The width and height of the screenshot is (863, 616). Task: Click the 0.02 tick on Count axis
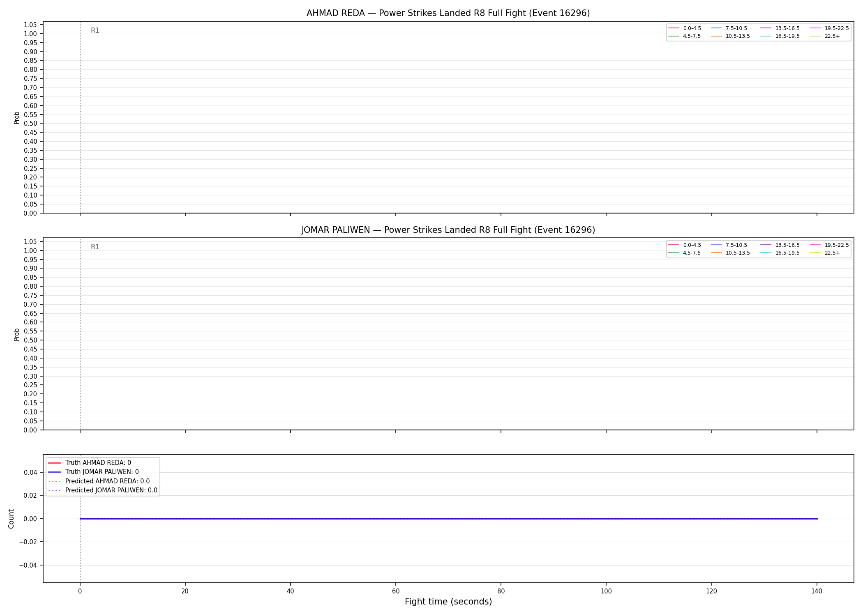click(30, 495)
